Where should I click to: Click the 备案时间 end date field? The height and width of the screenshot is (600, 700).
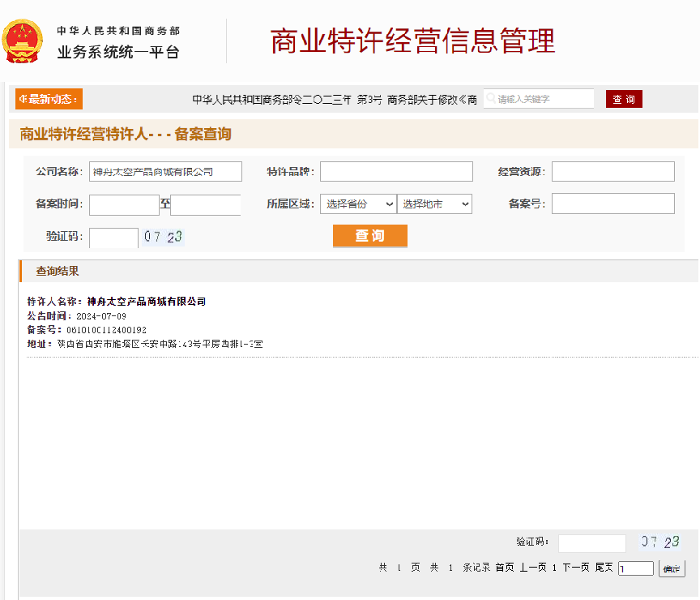point(205,205)
